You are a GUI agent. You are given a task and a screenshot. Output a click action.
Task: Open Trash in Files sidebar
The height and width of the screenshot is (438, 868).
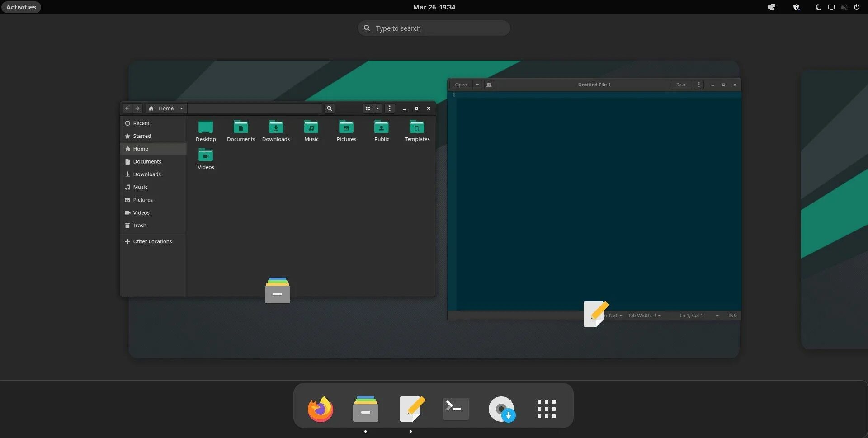tap(153, 226)
